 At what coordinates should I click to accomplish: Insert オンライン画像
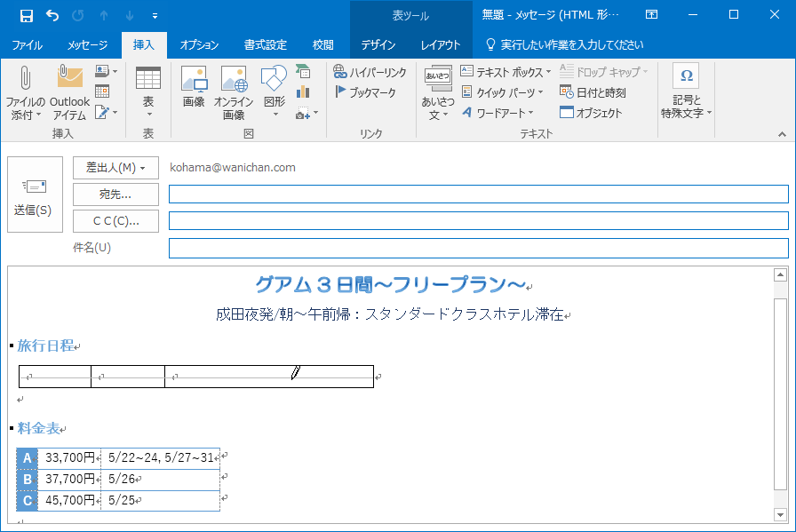pyautogui.click(x=234, y=92)
